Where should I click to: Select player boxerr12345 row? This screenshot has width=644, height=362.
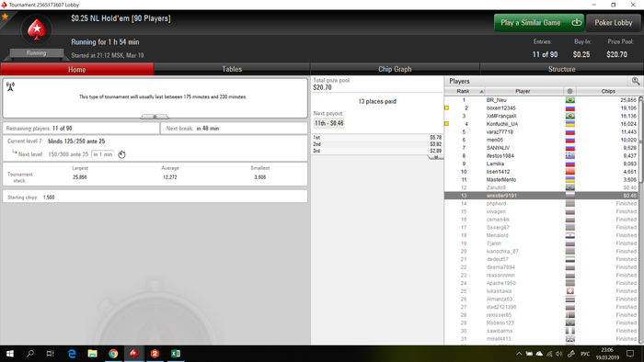pos(541,108)
